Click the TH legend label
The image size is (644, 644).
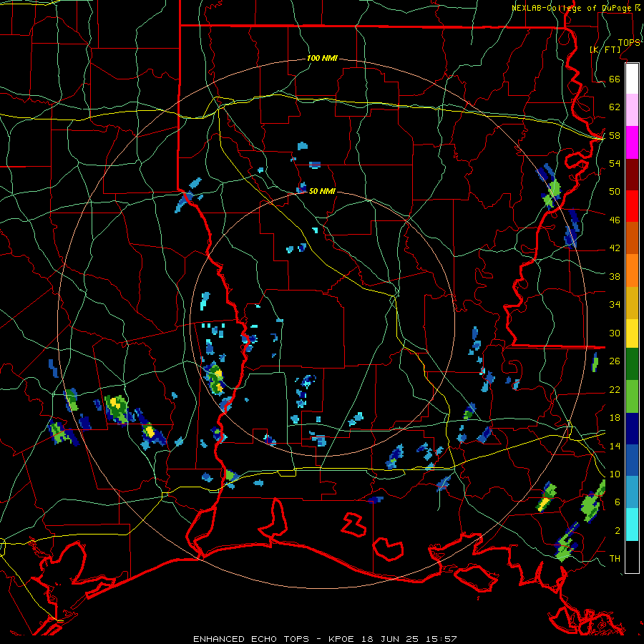[x=615, y=559]
